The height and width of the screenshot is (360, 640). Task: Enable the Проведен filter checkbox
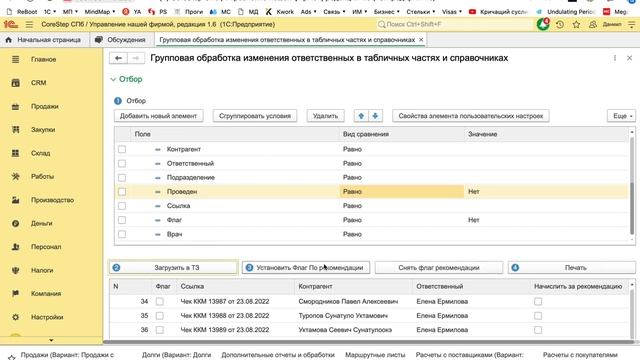pos(122,192)
